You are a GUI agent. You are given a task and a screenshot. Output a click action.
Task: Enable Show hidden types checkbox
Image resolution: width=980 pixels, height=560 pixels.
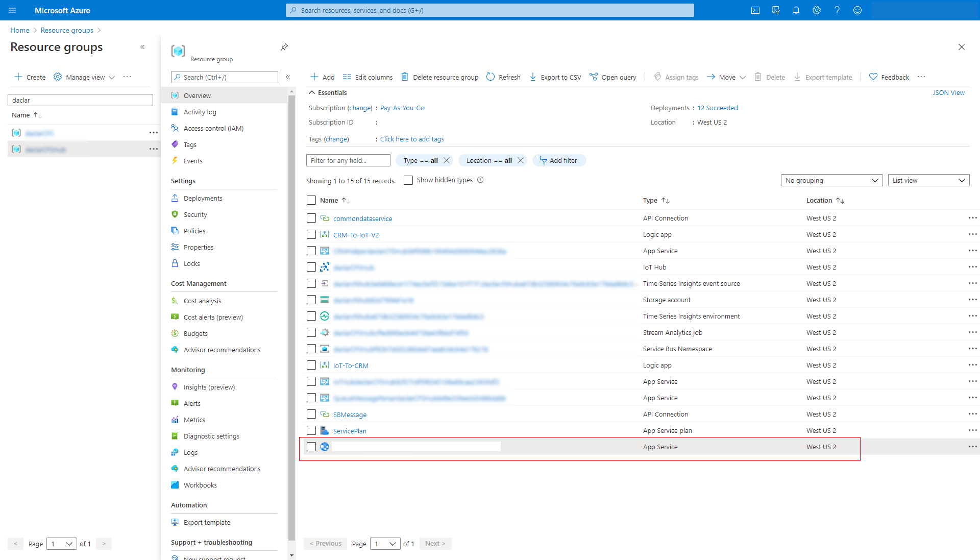[x=407, y=180]
